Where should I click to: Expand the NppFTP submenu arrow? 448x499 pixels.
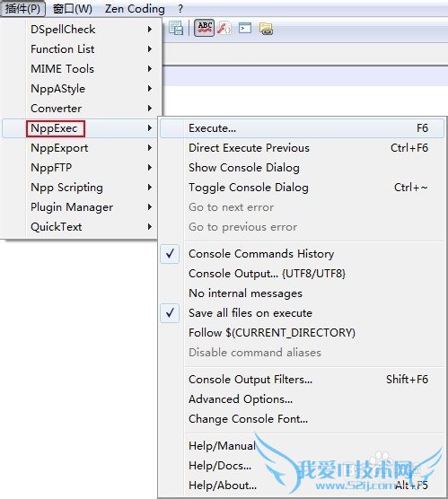tap(150, 168)
